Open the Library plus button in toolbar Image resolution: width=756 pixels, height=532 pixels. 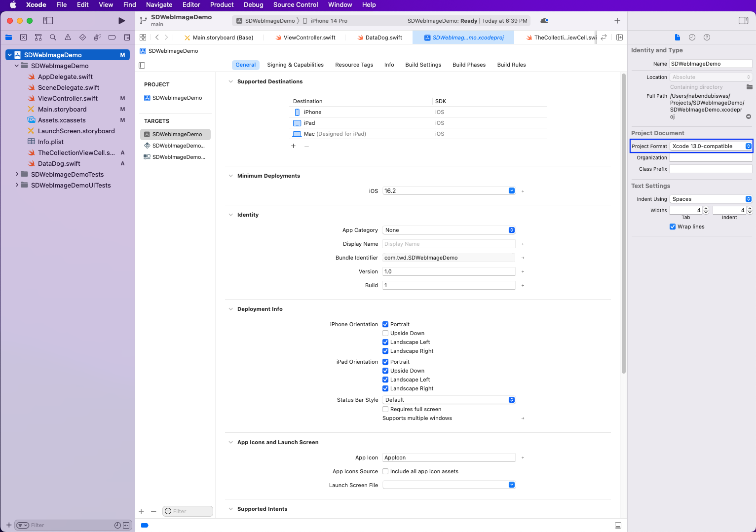click(x=617, y=21)
